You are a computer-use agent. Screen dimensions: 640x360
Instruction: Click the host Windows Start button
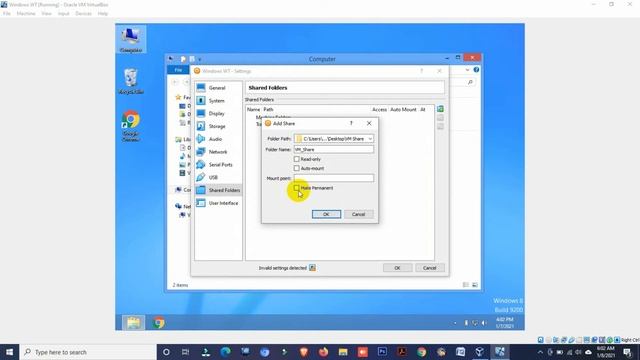click(9, 352)
